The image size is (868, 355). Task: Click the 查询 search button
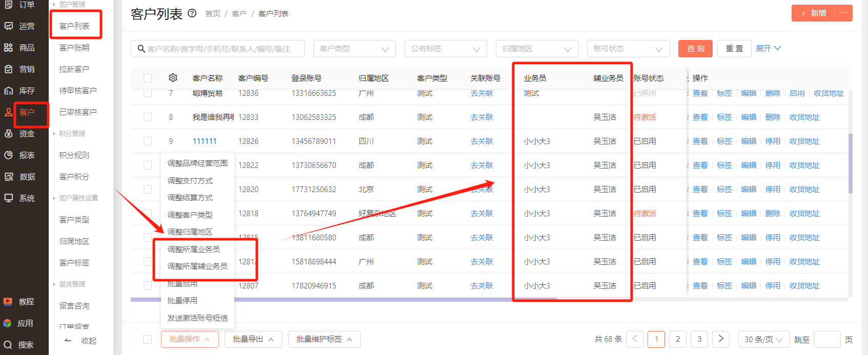pyautogui.click(x=695, y=49)
